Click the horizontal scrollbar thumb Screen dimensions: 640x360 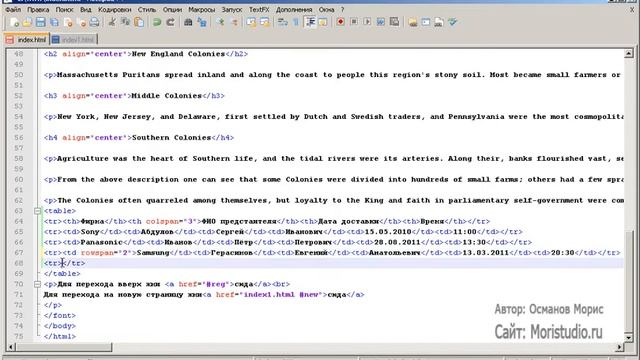point(64,347)
